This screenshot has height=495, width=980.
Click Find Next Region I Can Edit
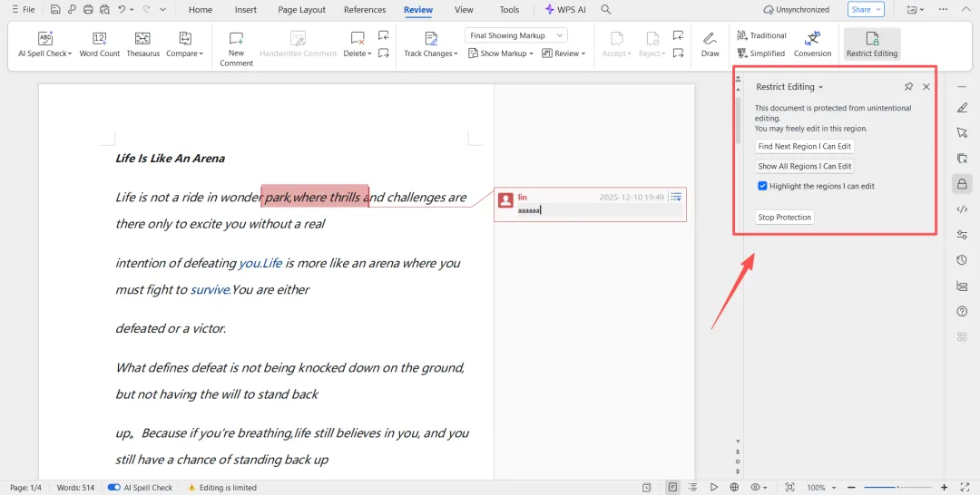click(x=804, y=146)
